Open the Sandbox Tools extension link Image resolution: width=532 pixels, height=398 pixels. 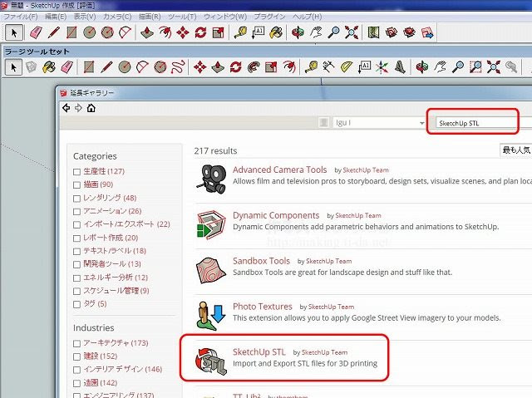point(261,261)
